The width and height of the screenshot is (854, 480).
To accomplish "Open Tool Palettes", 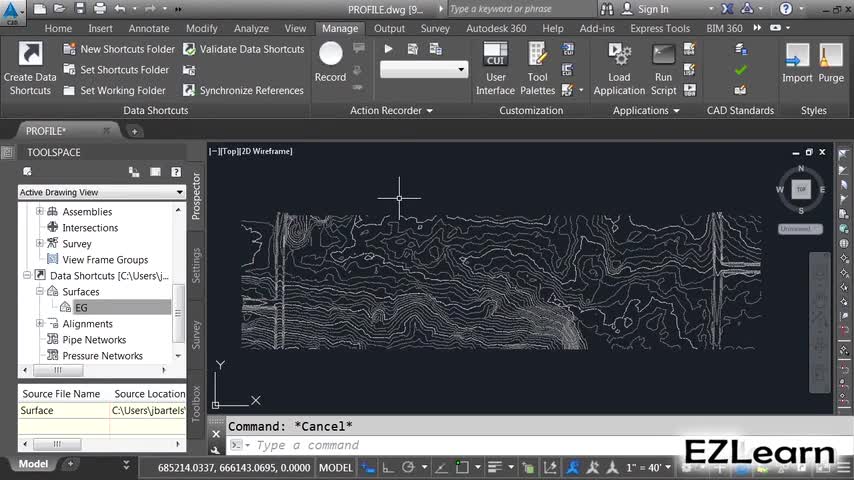I will (538, 55).
